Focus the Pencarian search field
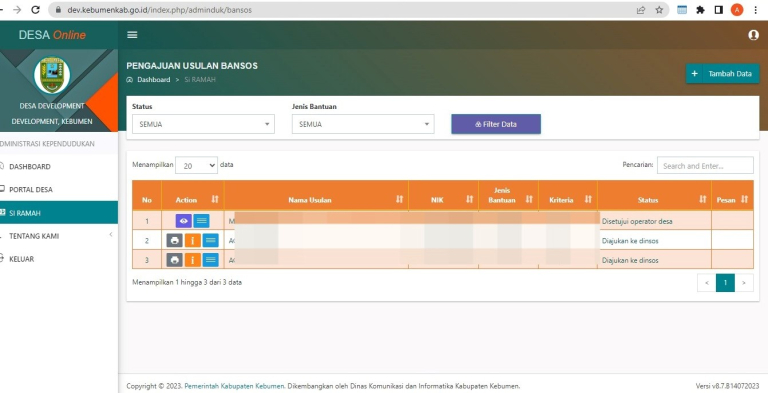Viewport: 768px width, 393px height. tap(705, 166)
